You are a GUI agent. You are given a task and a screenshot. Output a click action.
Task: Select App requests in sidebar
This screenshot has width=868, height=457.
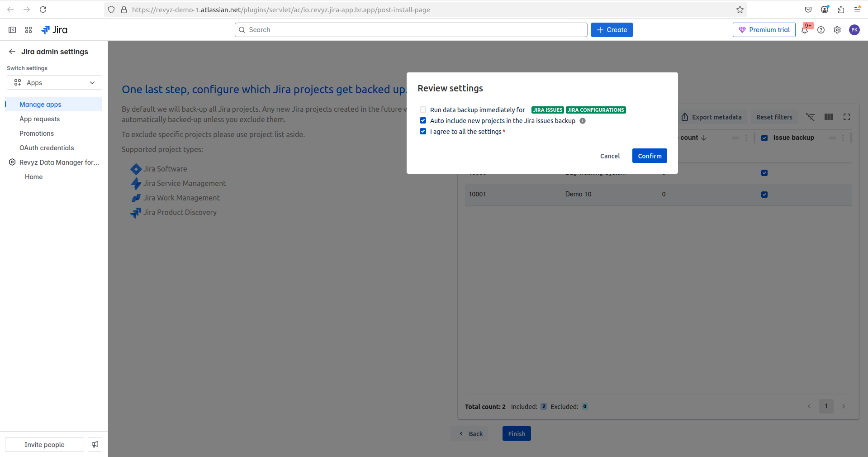tap(39, 119)
